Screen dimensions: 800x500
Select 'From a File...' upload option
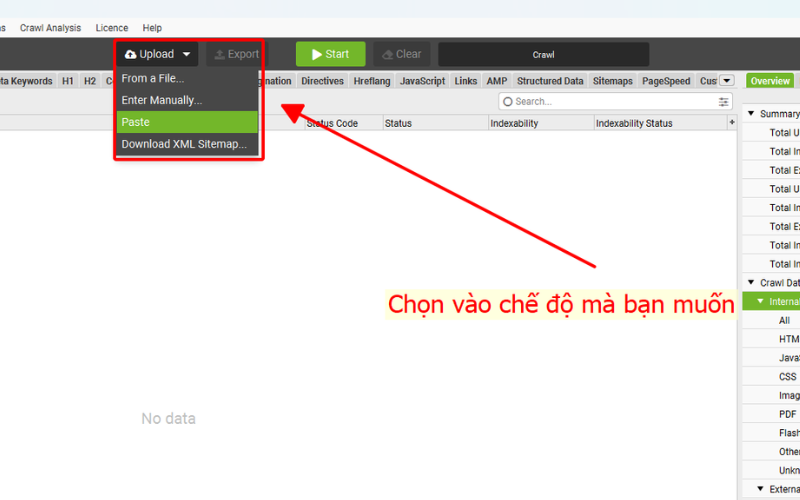153,78
